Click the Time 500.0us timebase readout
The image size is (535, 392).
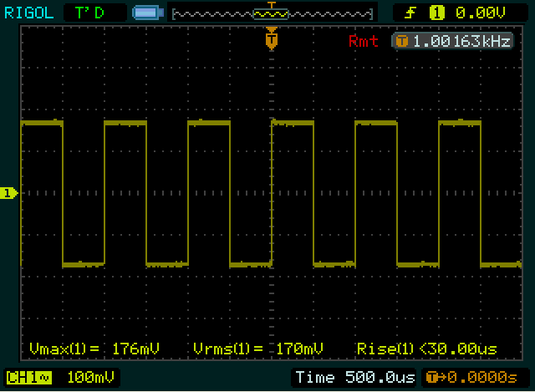(354, 377)
